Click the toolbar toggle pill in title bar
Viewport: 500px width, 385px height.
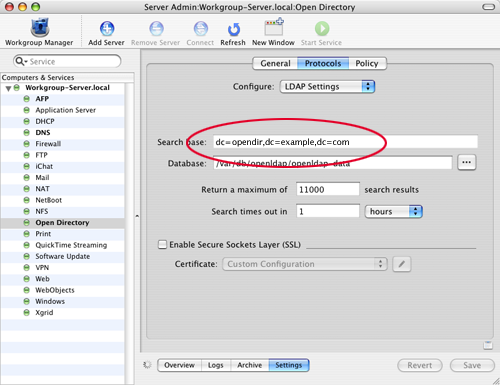[x=488, y=7]
